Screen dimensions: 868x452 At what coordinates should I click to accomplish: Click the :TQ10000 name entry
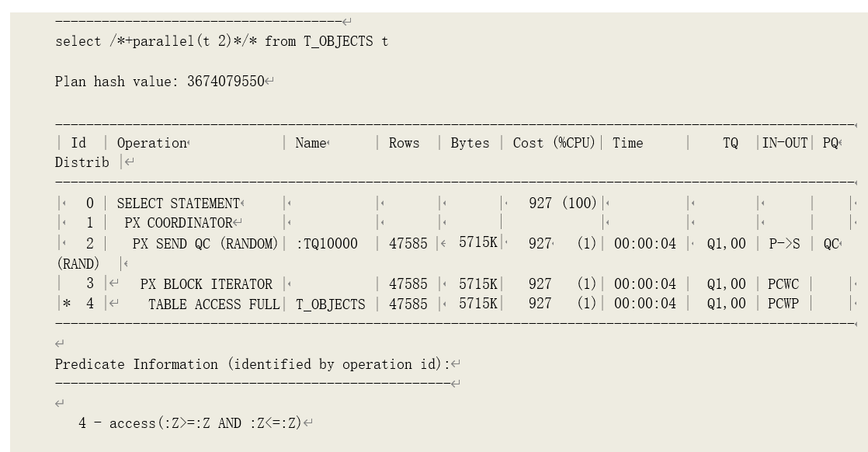(x=327, y=244)
